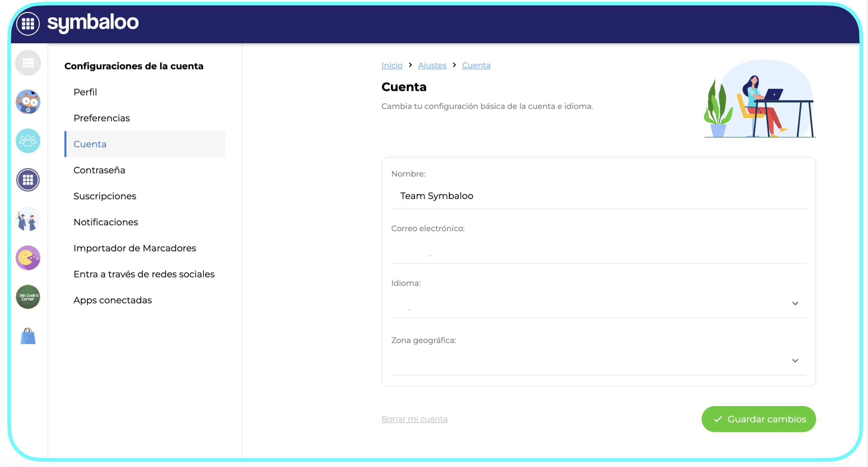The width and height of the screenshot is (868, 467).
Task: Click the teal group people icon
Action: pyautogui.click(x=28, y=141)
